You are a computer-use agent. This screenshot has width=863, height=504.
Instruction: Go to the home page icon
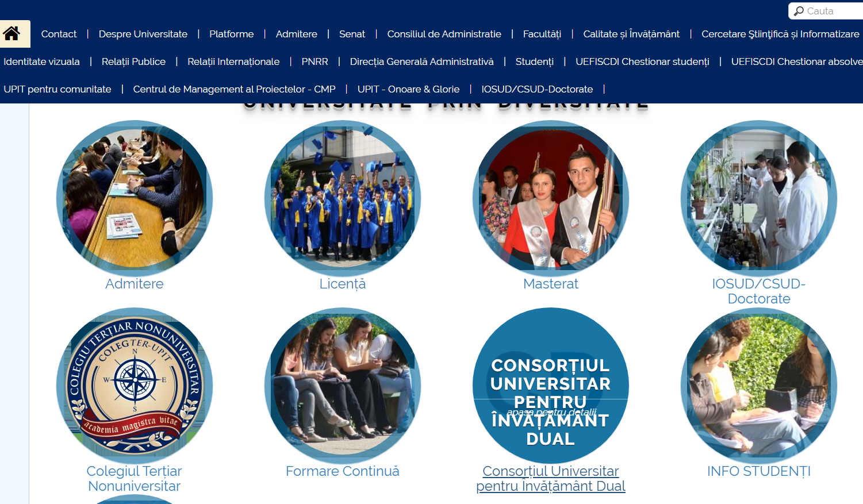(x=11, y=34)
